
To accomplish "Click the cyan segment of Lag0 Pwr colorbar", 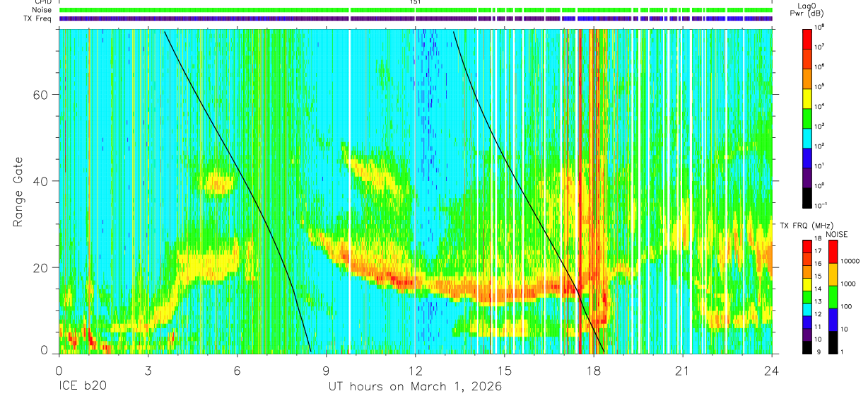I will 808,137.
